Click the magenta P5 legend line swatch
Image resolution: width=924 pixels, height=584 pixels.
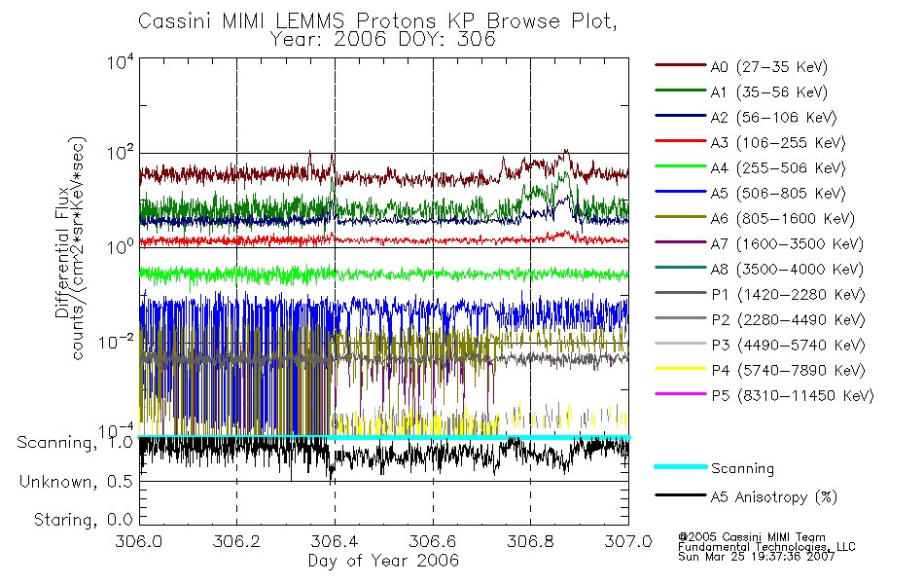click(681, 393)
